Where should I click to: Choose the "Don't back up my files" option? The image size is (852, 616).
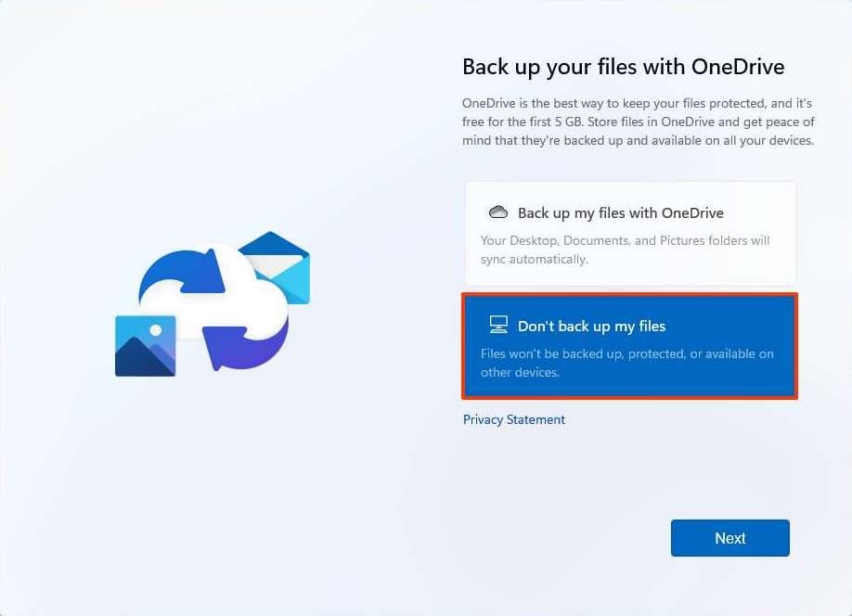click(x=630, y=346)
